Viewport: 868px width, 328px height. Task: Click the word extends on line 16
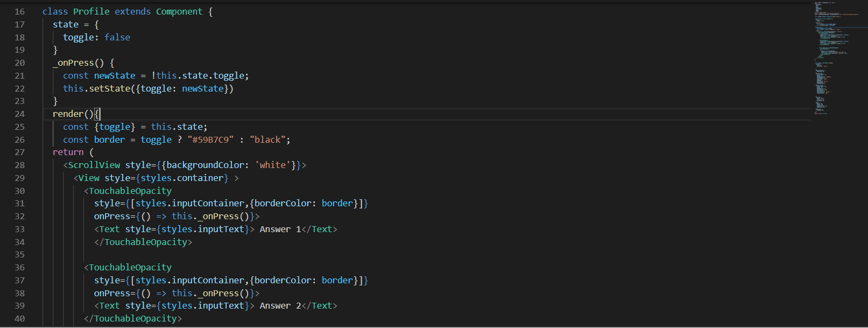pos(132,11)
